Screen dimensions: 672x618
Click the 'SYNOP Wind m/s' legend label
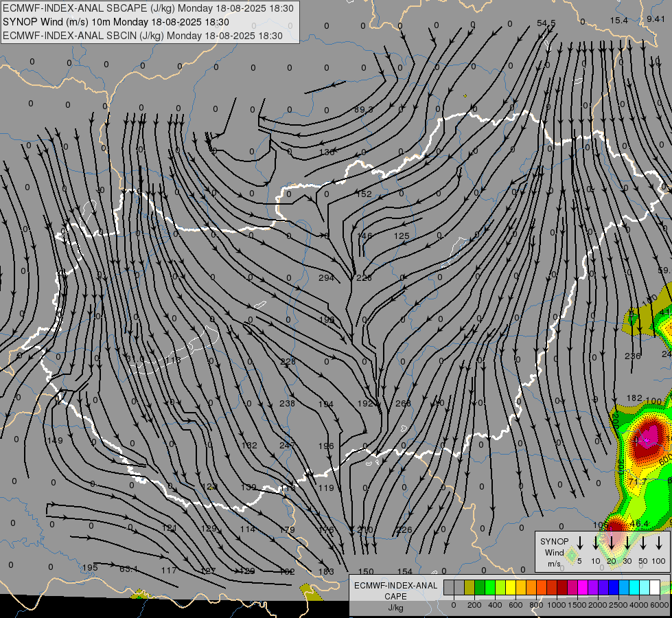click(x=554, y=552)
